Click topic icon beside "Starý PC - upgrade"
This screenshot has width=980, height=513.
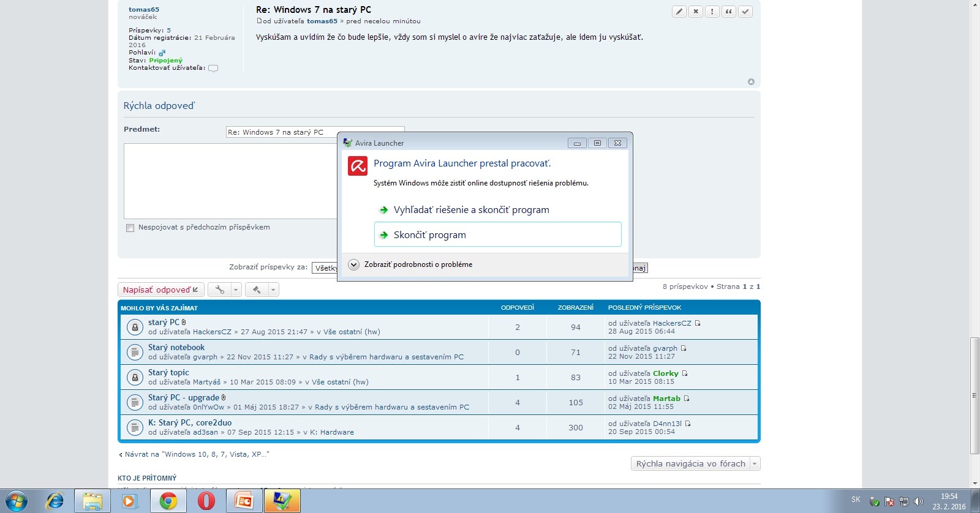135,403
